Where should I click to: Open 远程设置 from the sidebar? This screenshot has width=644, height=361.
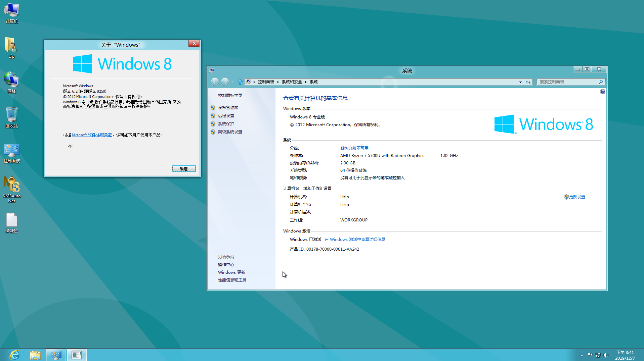tap(226, 116)
